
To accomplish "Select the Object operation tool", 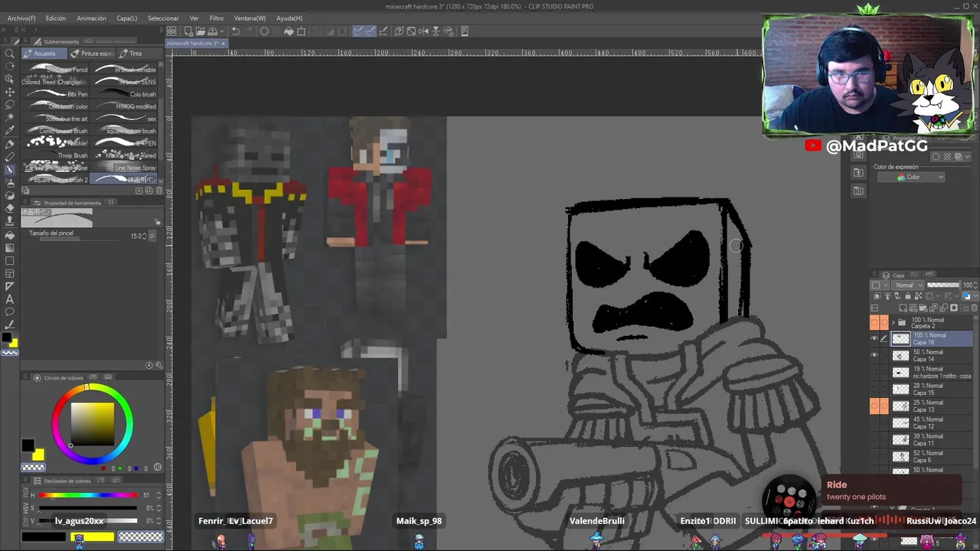I will click(x=10, y=80).
